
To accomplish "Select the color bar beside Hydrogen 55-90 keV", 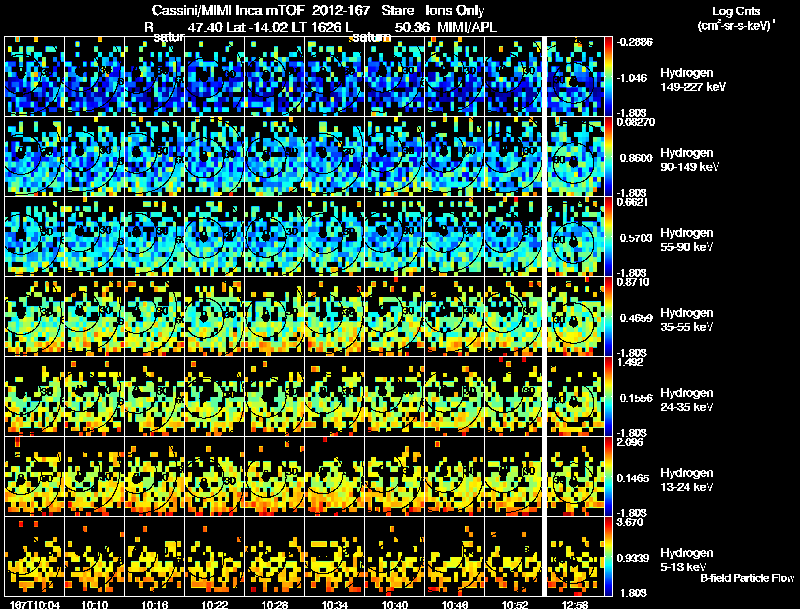I will [x=608, y=236].
